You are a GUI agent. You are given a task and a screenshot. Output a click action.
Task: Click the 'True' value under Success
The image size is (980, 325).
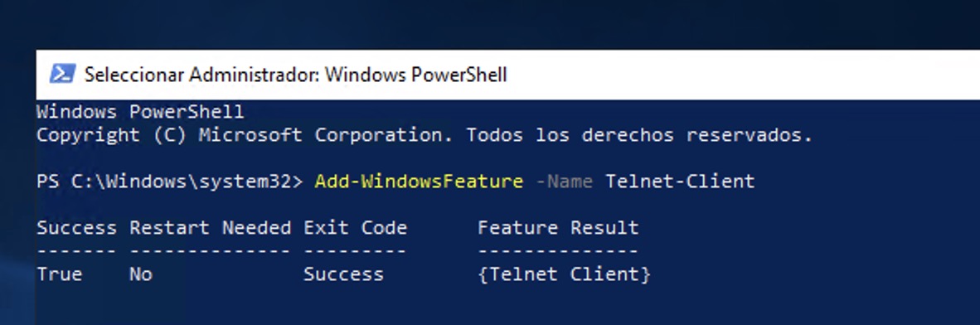coord(60,274)
